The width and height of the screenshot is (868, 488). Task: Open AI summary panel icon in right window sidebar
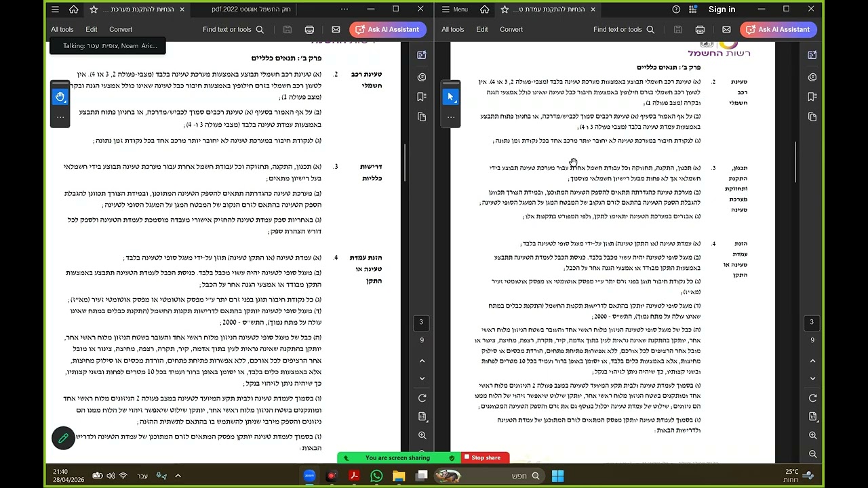coord(812,55)
